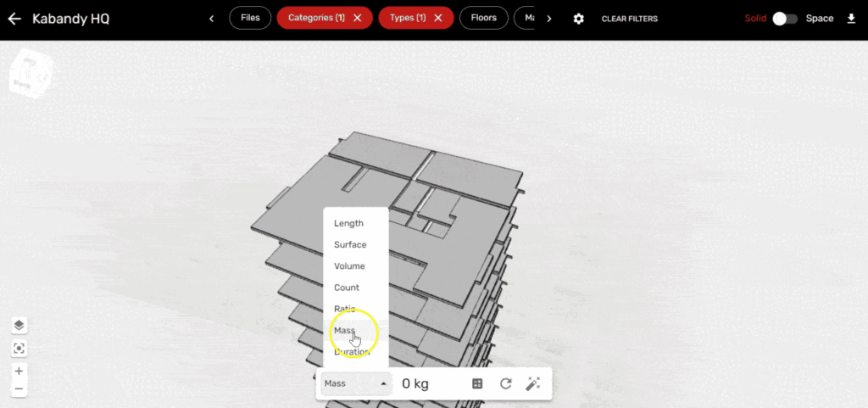Click the CLEAR FILTERS button

point(629,19)
